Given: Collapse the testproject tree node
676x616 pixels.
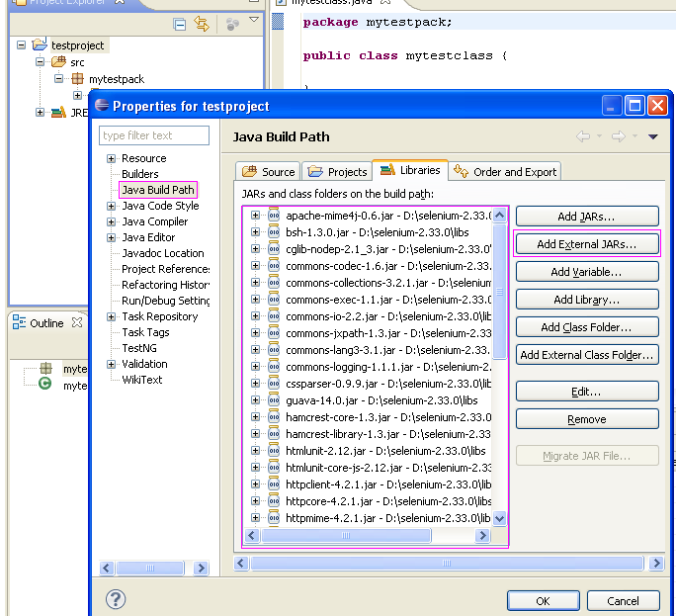Looking at the screenshot, I should click(21, 44).
